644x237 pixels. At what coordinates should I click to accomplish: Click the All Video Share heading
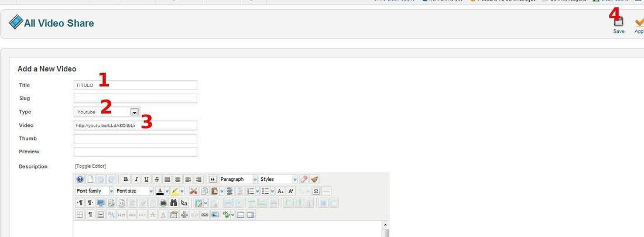(59, 23)
